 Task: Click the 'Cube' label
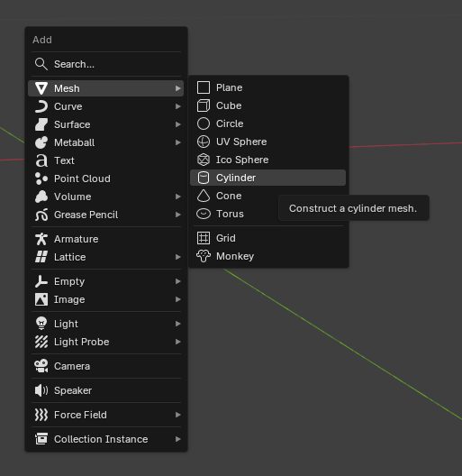(229, 105)
